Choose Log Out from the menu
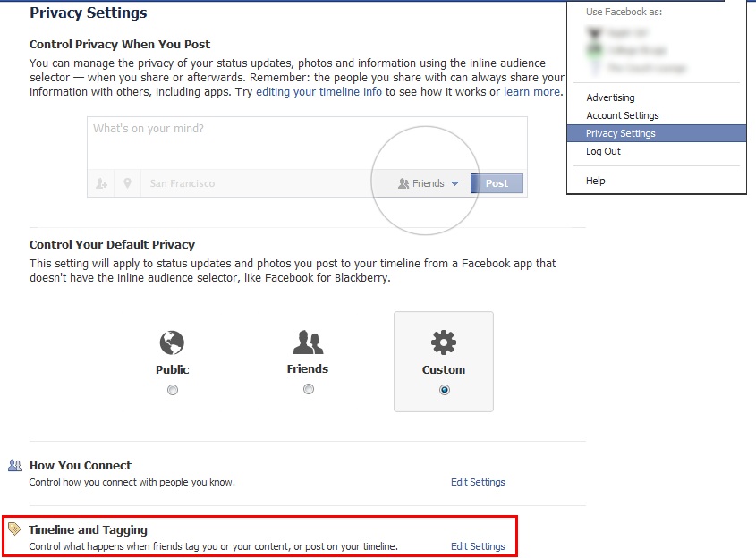Screen dimensions: 756x558 click(x=603, y=151)
